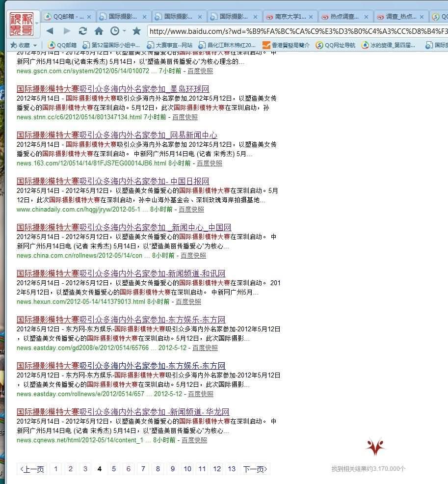This screenshot has height=484, width=448.
Task: Open 百度快照 for news.163.com result
Action: coord(210,163)
